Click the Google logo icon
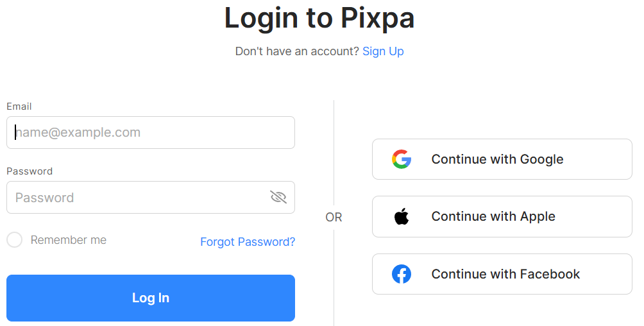 coord(402,159)
